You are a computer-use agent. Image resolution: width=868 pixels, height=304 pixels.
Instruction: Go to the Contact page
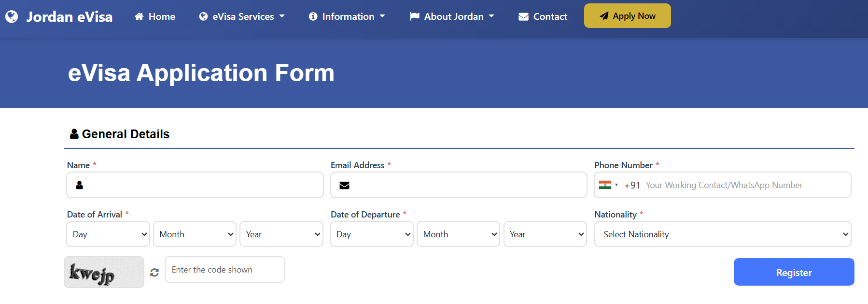[543, 16]
